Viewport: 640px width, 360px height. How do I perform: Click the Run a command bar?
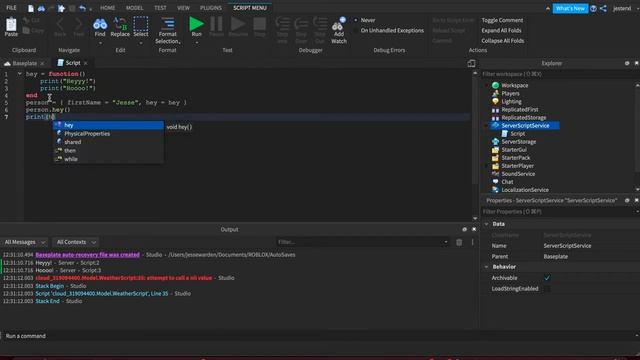318,336
